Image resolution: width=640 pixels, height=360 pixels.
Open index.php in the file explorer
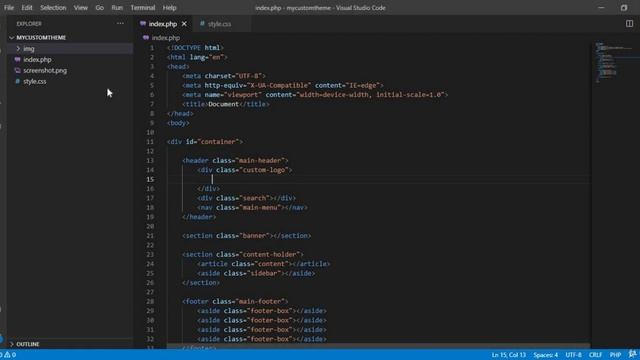37,60
